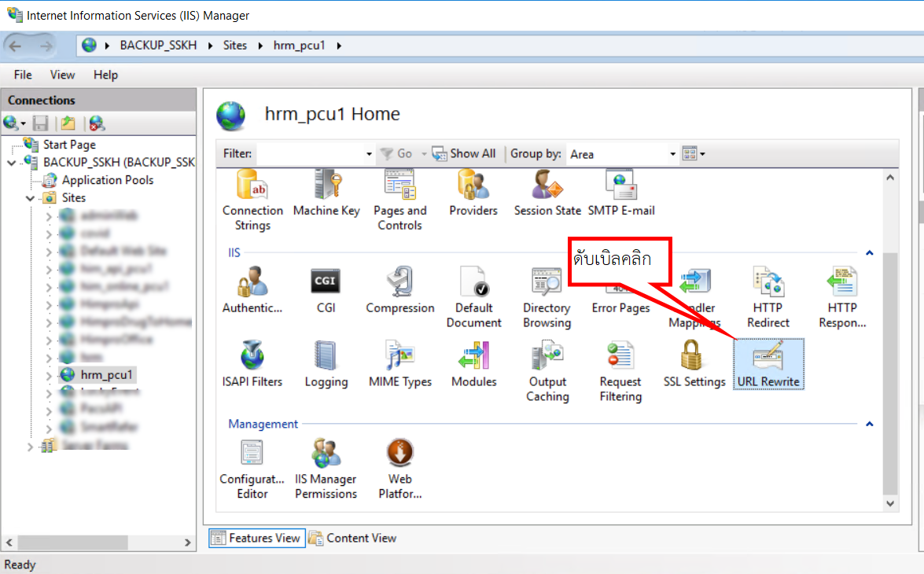
Task: Open SMTP E-mail settings
Action: coord(621,193)
